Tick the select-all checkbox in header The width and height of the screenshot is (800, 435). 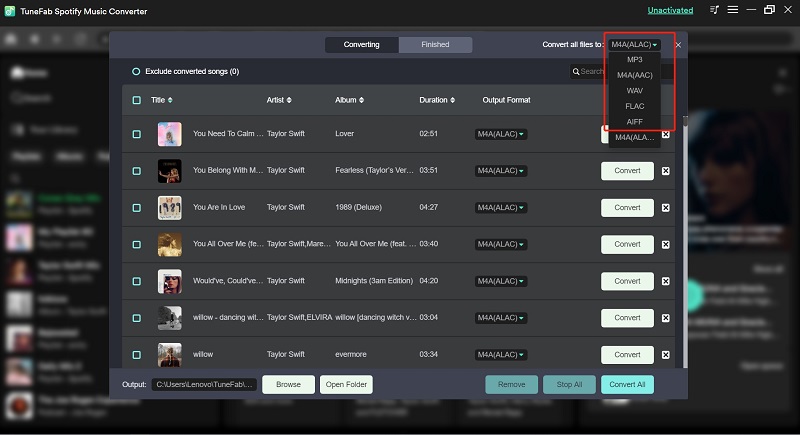[x=136, y=100]
